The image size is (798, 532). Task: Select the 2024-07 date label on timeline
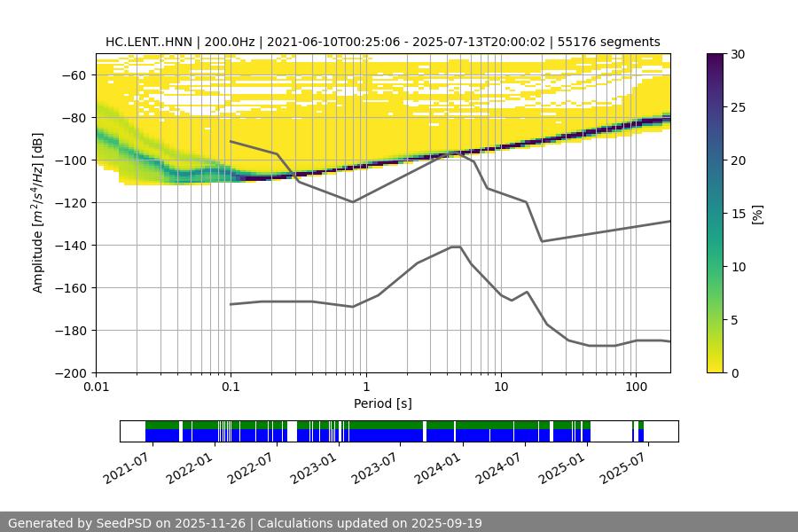click(504, 466)
